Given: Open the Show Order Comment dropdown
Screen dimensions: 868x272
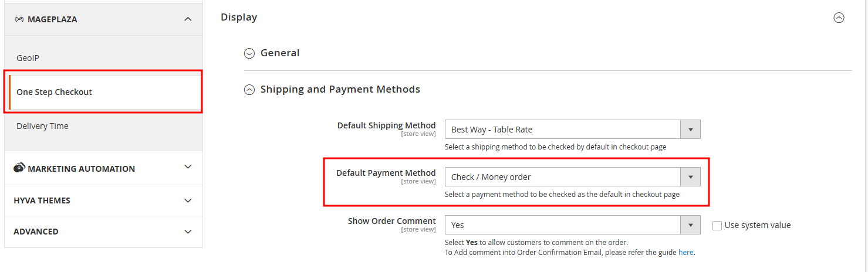Looking at the screenshot, I should click(x=572, y=225).
